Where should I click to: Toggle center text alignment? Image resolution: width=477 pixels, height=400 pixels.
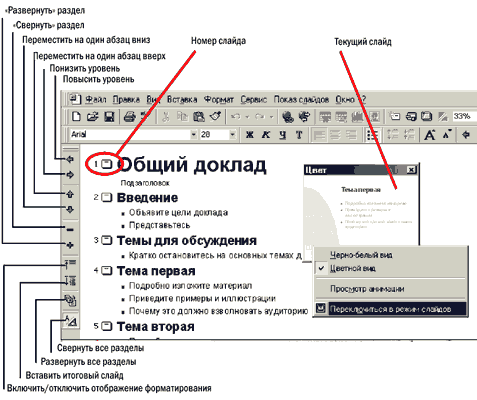coord(335,135)
